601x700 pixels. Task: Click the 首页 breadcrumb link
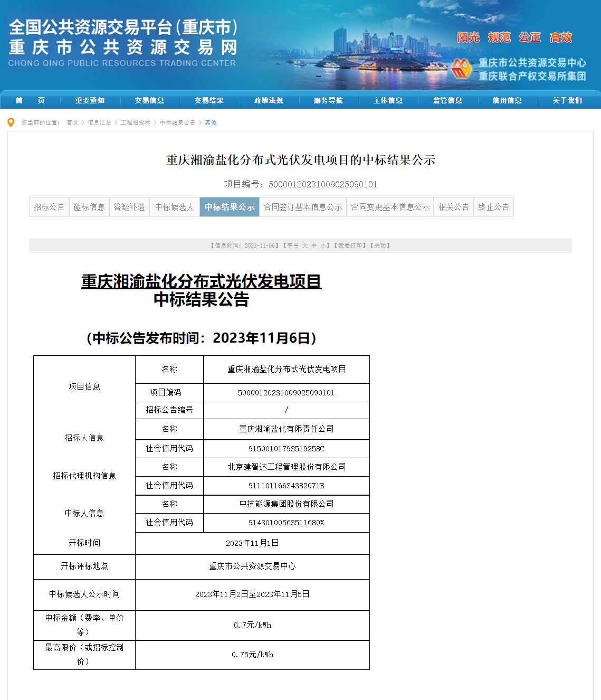point(72,122)
